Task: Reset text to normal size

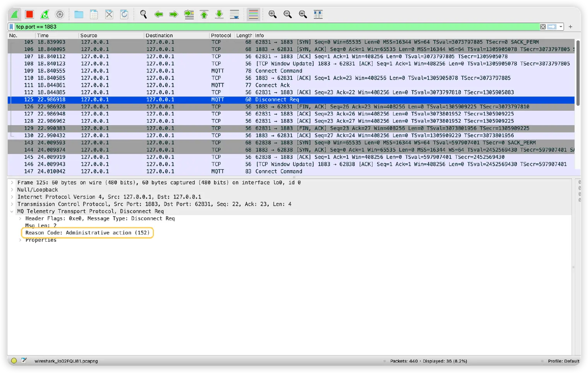Action: [x=303, y=14]
